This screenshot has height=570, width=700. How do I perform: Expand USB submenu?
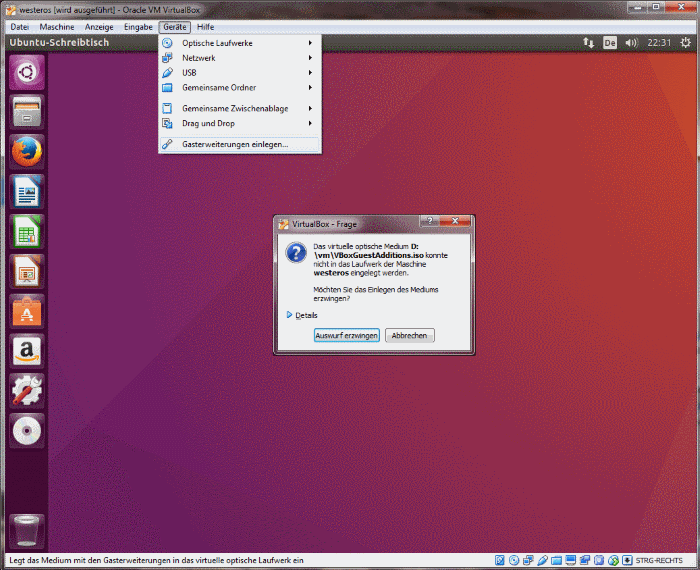click(x=240, y=73)
